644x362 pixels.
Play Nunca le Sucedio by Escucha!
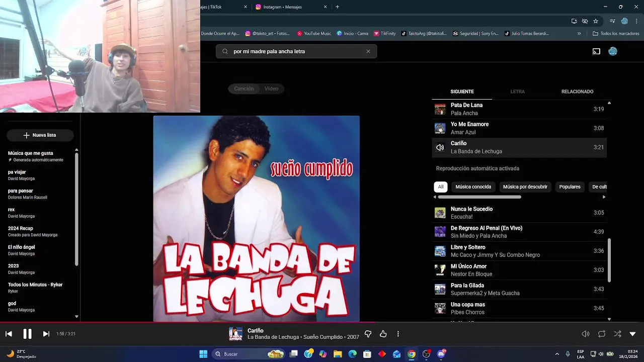pos(519,213)
